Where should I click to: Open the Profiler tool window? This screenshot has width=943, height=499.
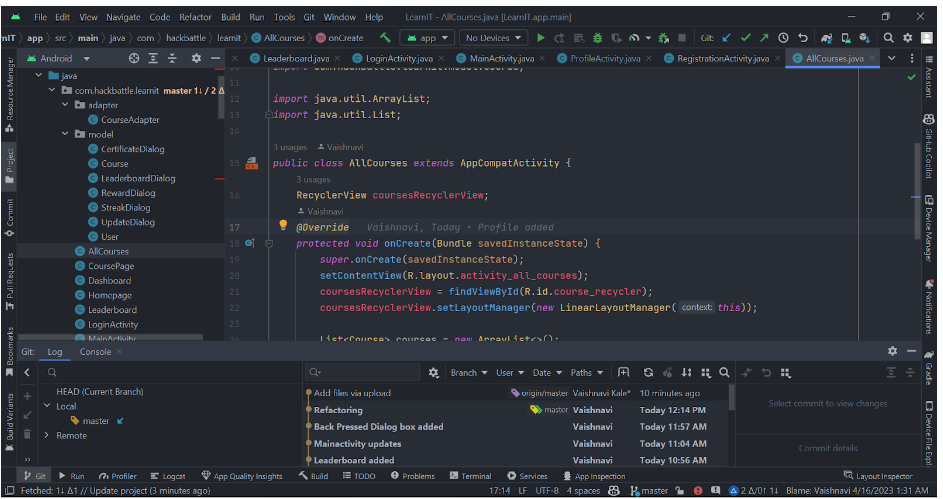point(118,476)
